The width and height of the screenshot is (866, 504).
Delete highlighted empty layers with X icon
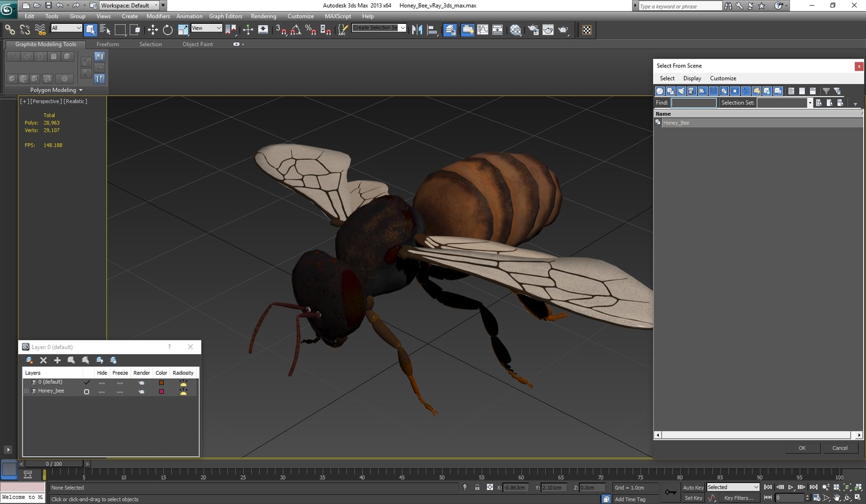click(43, 360)
